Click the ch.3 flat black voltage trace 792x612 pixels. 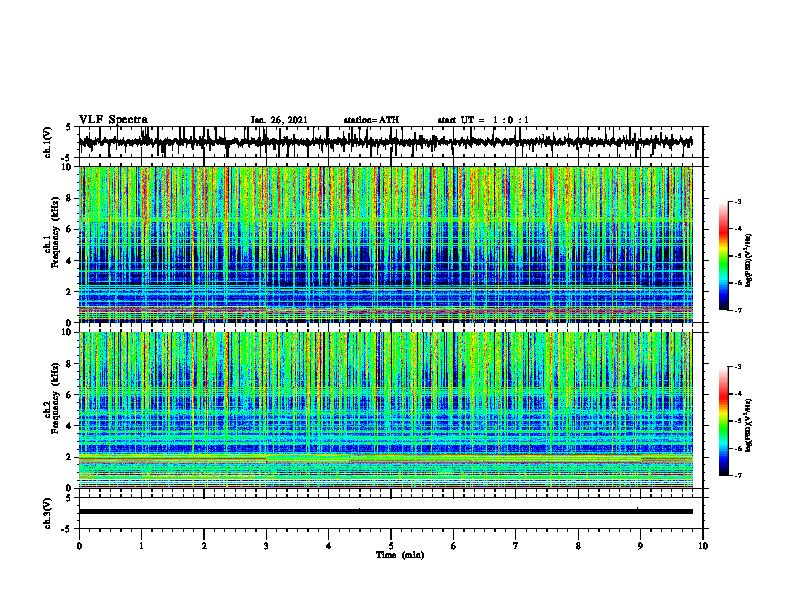click(385, 512)
